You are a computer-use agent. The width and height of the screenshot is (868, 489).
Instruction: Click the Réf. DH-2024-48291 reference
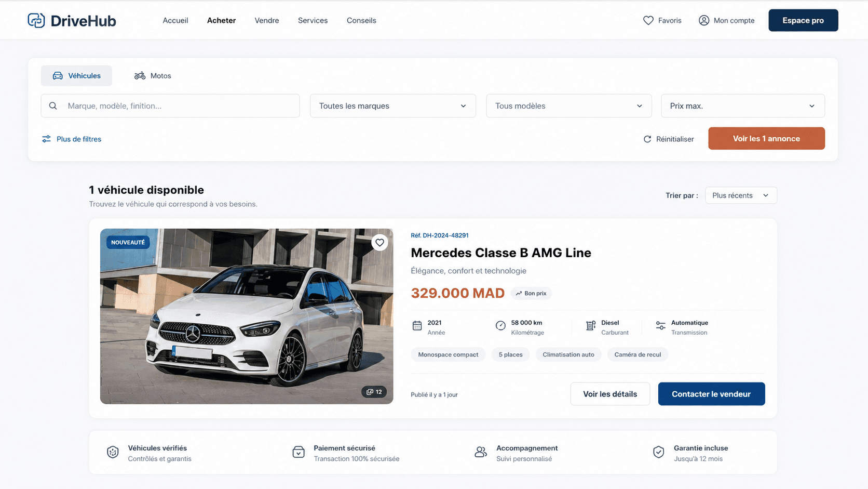(x=440, y=235)
